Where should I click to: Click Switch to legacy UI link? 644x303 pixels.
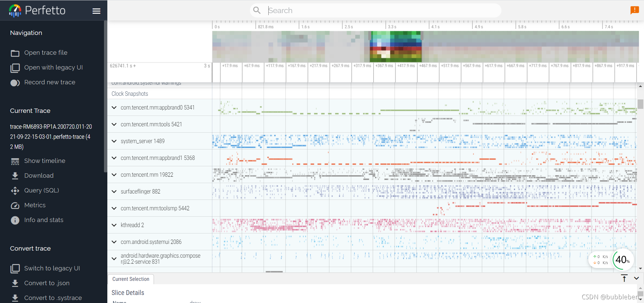point(52,268)
